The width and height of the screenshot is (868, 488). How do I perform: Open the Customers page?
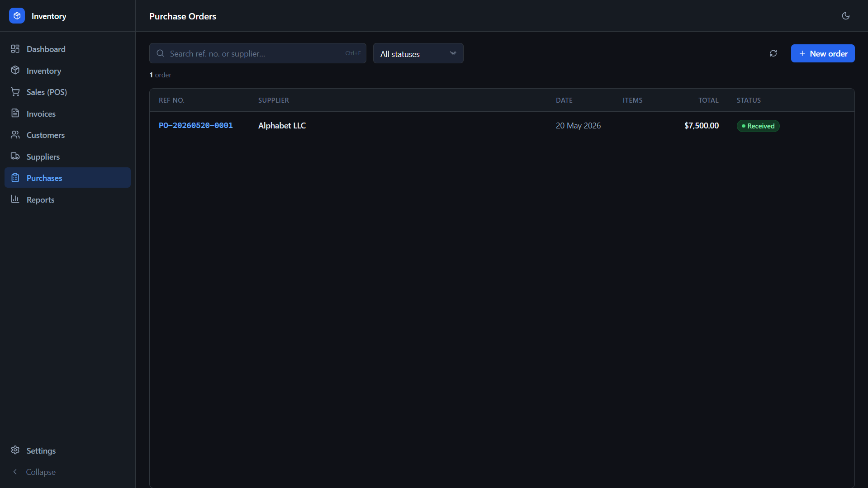(67, 135)
